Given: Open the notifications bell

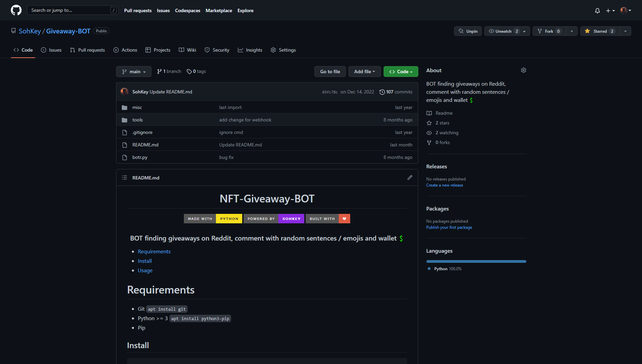Looking at the screenshot, I should [x=597, y=10].
